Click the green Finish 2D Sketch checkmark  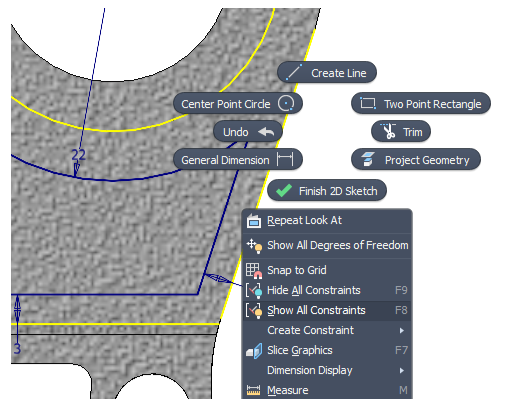click(284, 191)
